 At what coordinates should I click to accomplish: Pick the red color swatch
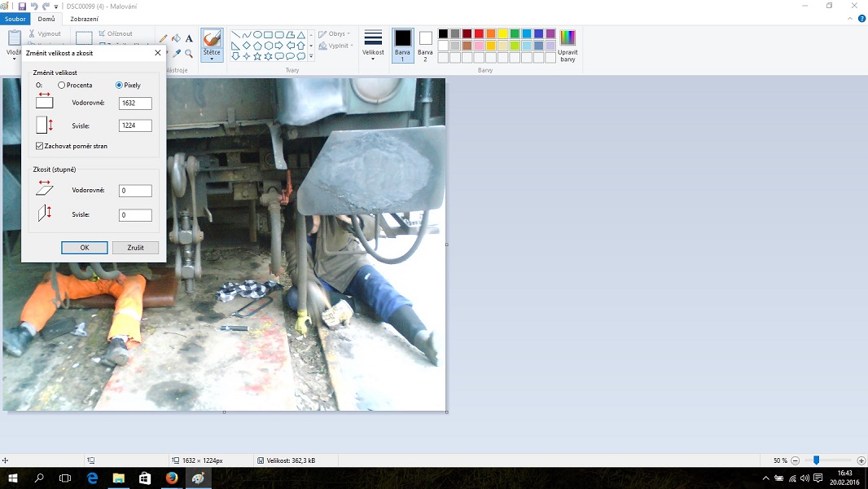coord(479,33)
